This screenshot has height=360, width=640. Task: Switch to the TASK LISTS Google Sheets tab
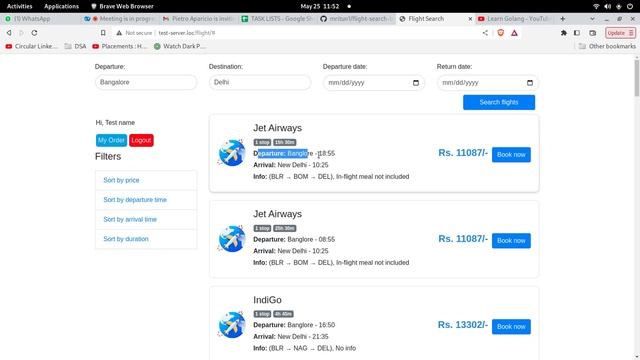[277, 19]
